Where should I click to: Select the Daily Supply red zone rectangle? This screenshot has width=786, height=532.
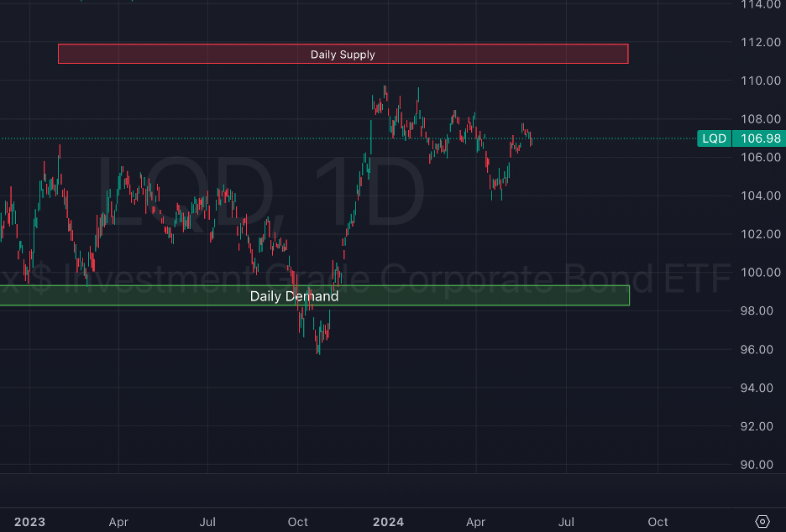click(343, 54)
